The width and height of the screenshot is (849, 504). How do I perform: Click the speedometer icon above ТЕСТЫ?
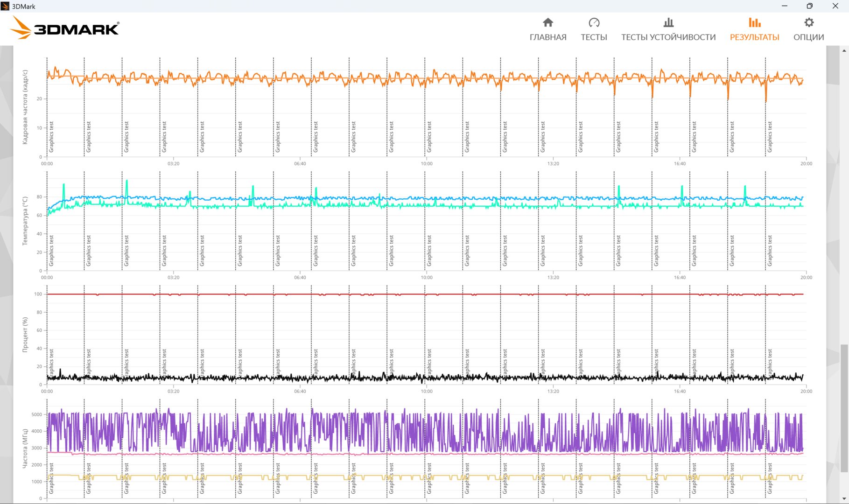point(594,22)
